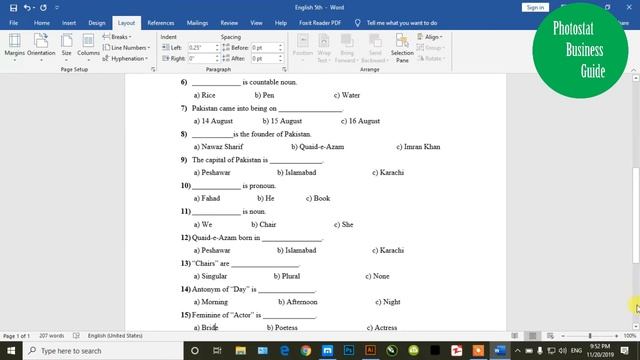
Task: Click the Group objects option
Action: 431,48
